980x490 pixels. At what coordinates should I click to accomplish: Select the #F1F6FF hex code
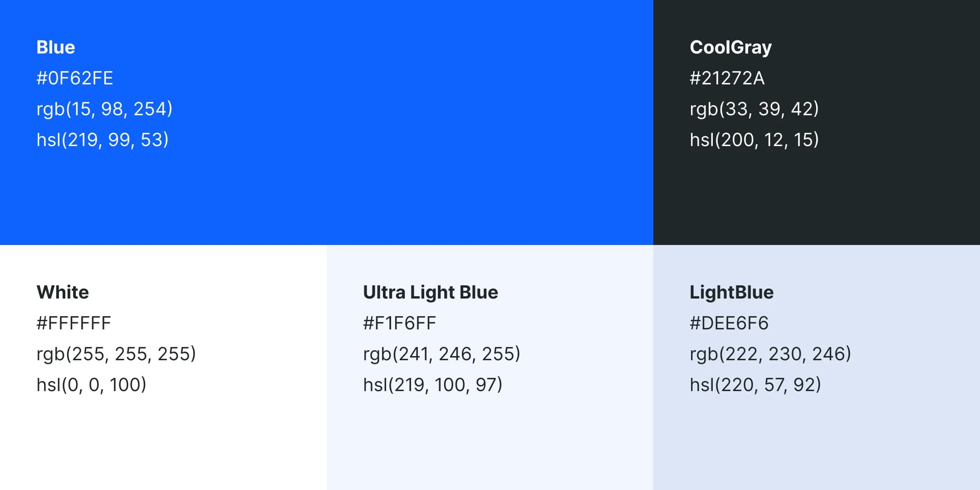[399, 323]
